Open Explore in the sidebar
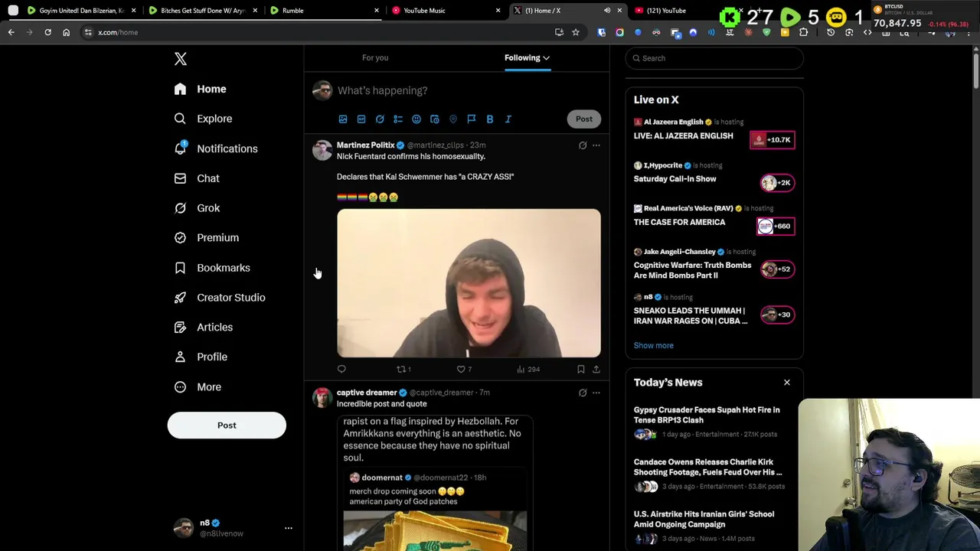Image resolution: width=980 pixels, height=551 pixels. 203,119
